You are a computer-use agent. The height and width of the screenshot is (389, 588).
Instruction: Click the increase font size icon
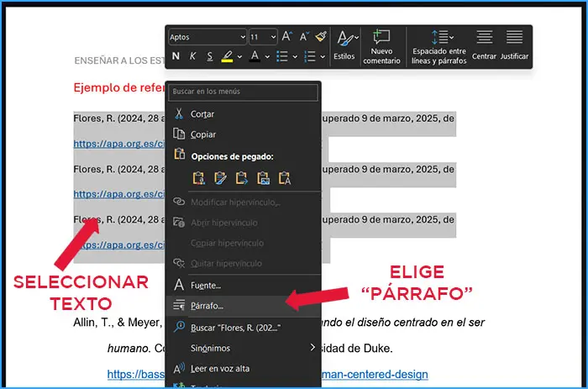pyautogui.click(x=287, y=36)
